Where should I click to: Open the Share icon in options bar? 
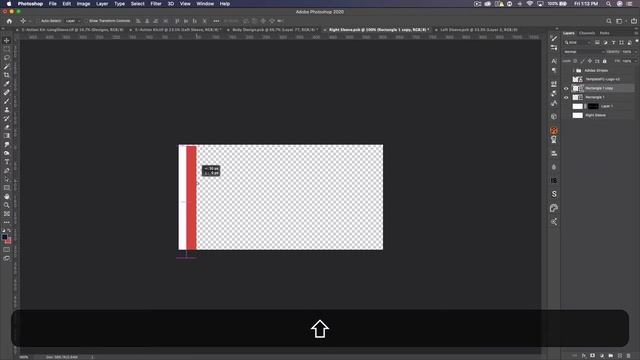[x=634, y=21]
